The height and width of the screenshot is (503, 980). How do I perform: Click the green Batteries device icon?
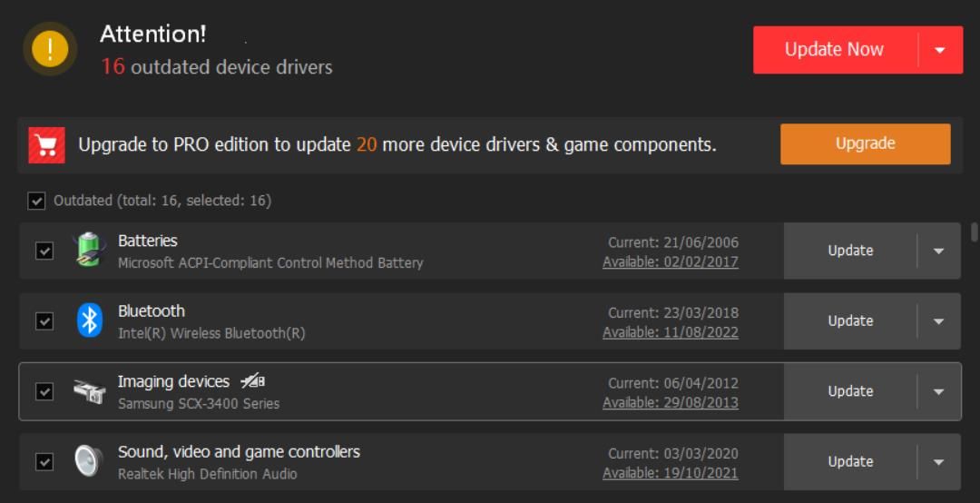[x=89, y=250]
